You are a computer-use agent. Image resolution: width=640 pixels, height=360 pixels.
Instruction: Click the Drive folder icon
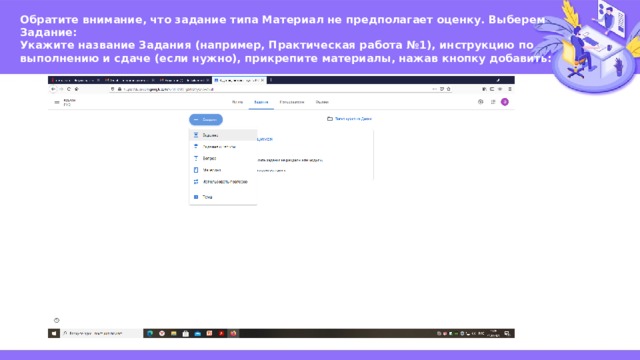point(330,119)
